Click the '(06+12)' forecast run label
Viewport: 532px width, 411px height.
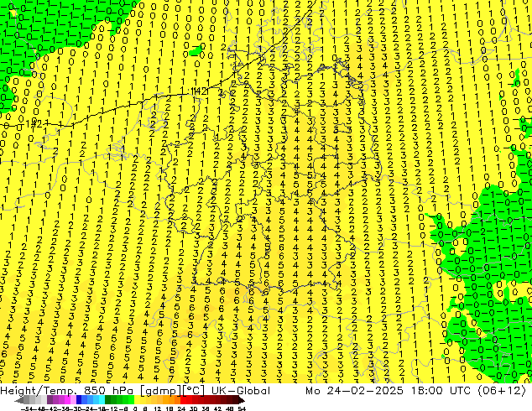pos(502,391)
